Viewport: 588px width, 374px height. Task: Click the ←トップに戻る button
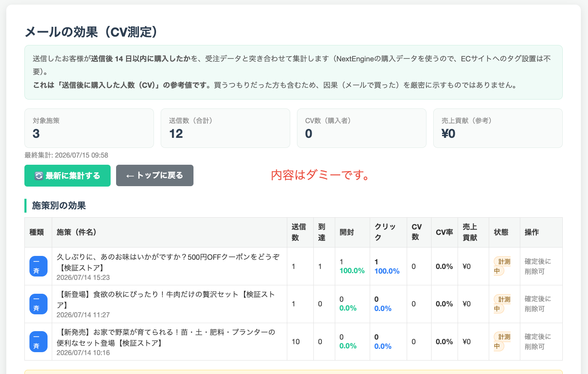[x=155, y=176]
